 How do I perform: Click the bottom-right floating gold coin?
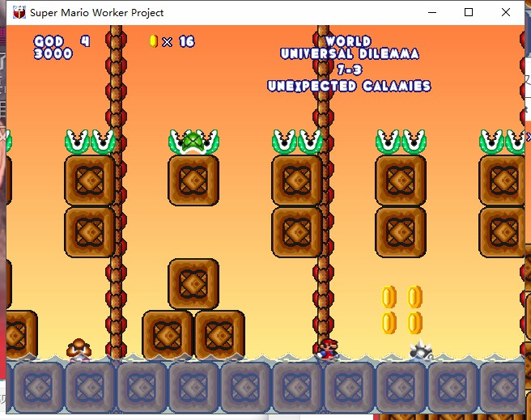point(414,323)
